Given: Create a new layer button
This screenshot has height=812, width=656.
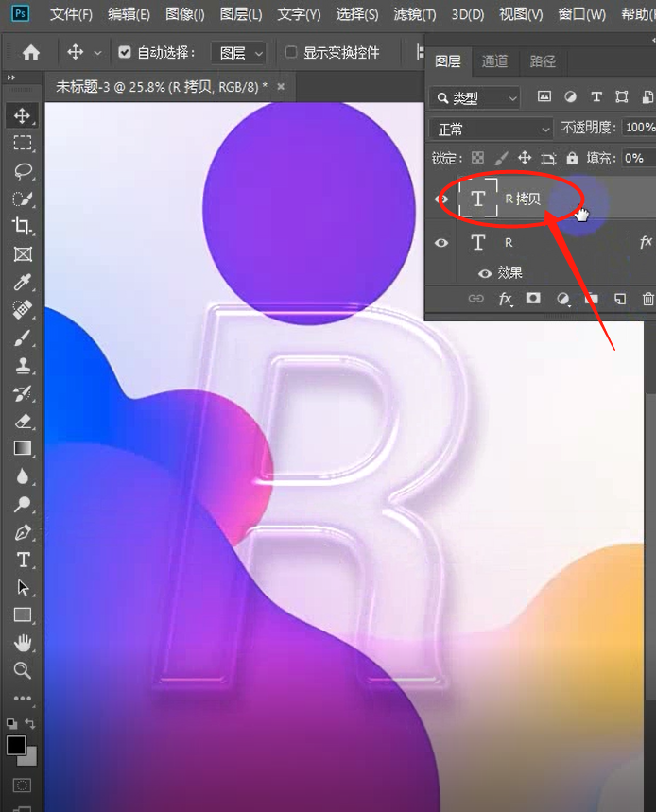Looking at the screenshot, I should coord(620,299).
